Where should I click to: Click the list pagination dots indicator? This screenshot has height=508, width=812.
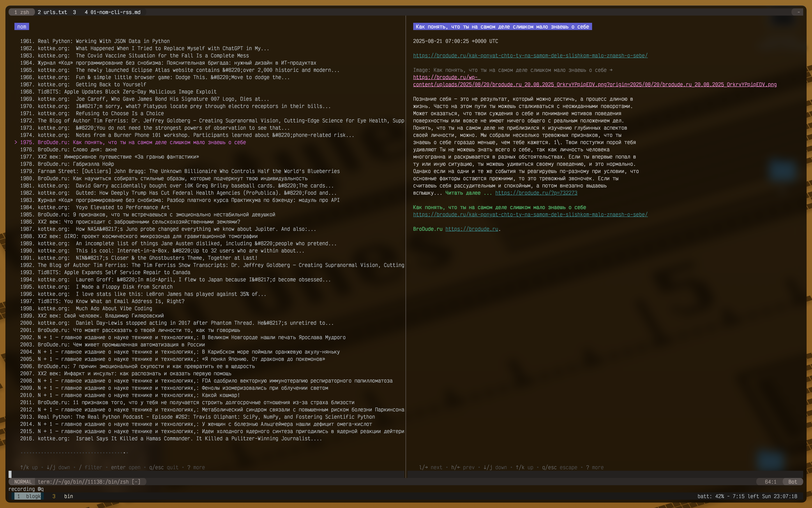click(74, 453)
